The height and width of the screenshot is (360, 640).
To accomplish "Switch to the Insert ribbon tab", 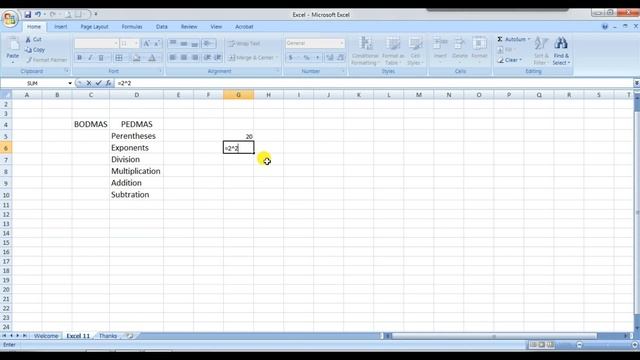I will click(x=61, y=27).
